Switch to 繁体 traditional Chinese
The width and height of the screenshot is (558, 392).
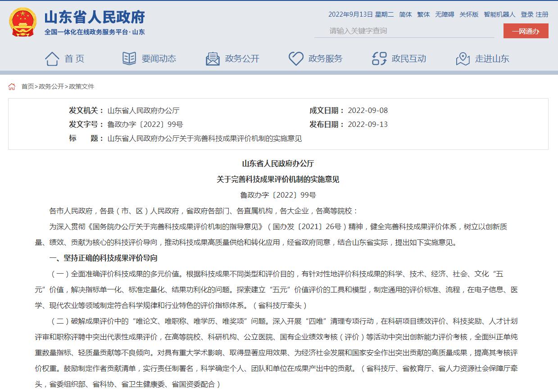(423, 14)
